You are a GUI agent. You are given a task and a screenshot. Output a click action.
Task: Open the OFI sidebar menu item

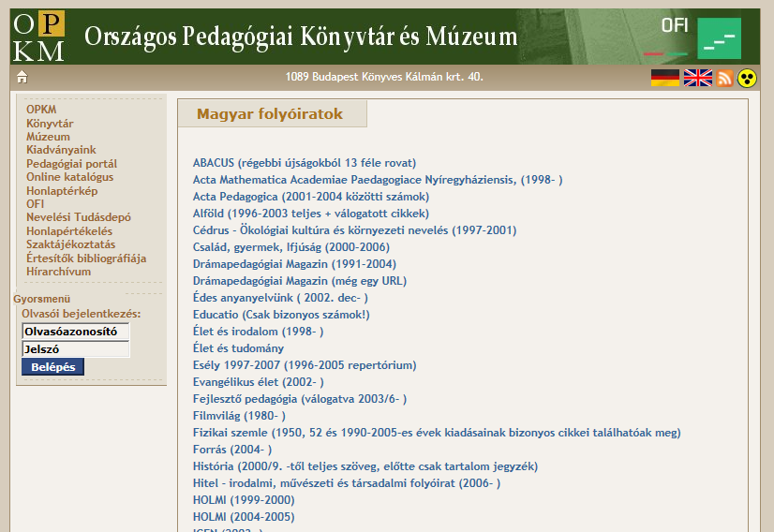pos(35,204)
